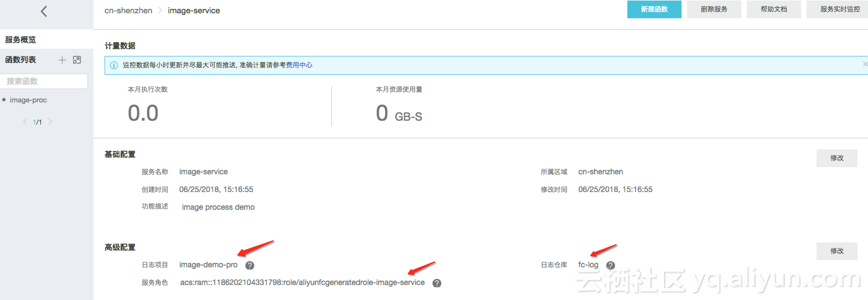Viewport: 868px width, 300px height.
Task: Open help tooltip beside fc-log
Action: click(x=611, y=266)
